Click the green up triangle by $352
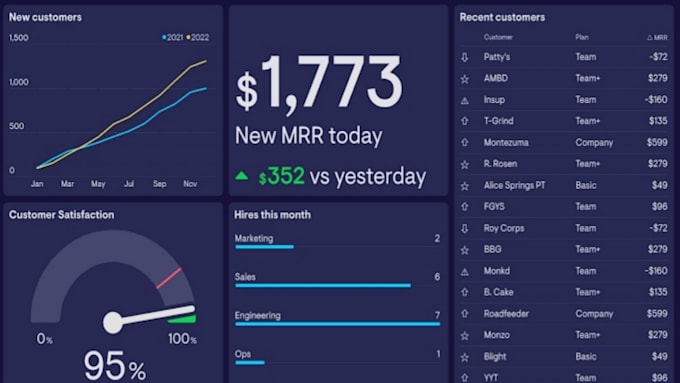The image size is (680, 383). (x=242, y=176)
